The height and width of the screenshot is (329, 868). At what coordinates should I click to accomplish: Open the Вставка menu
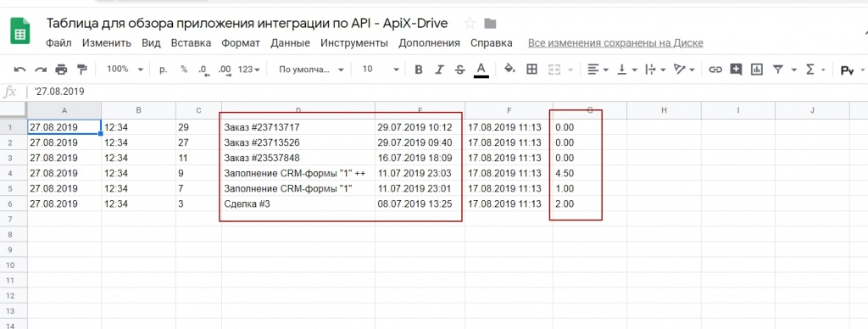point(191,42)
